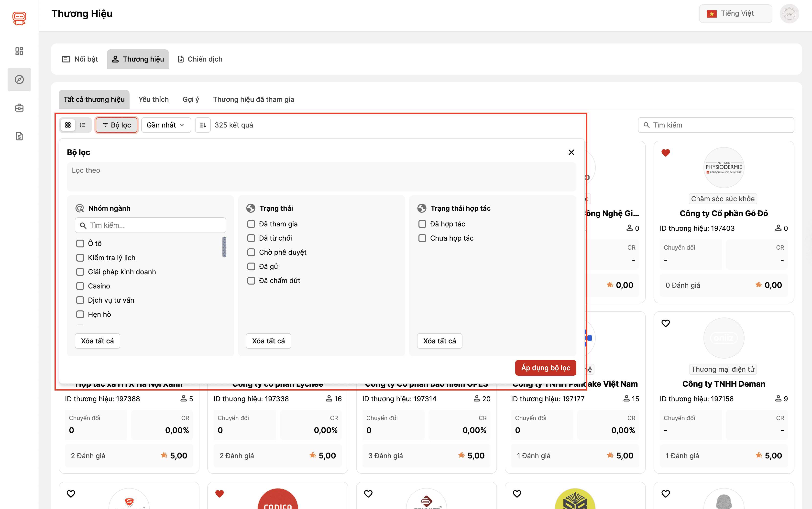Screen dimensions: 812x509
Task: Enable the Đã tham gia status filter
Action: [251, 224]
